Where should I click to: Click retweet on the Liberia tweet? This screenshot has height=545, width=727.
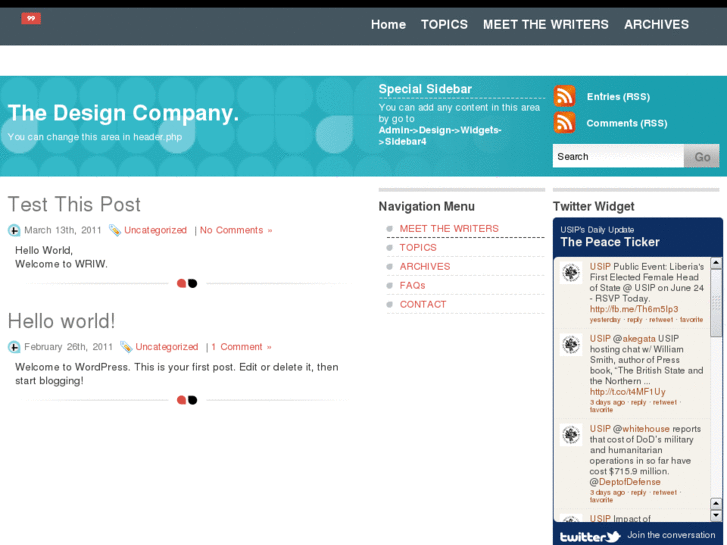(x=661, y=320)
